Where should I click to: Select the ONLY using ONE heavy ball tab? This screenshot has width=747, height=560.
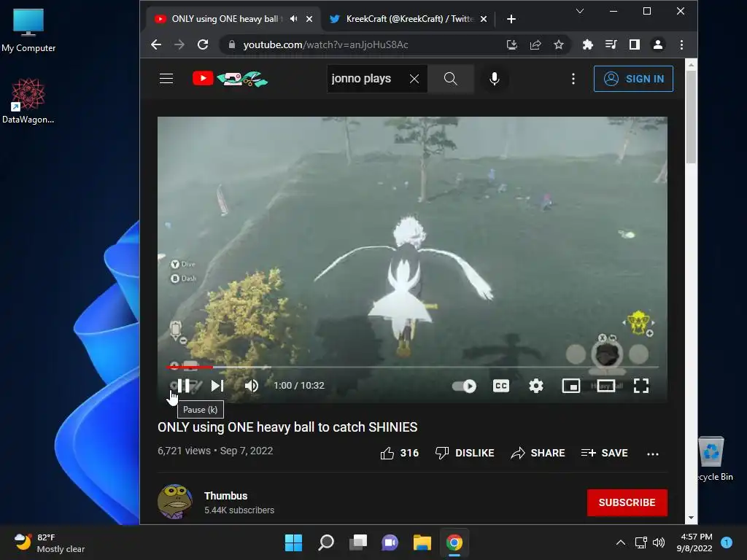[226, 18]
